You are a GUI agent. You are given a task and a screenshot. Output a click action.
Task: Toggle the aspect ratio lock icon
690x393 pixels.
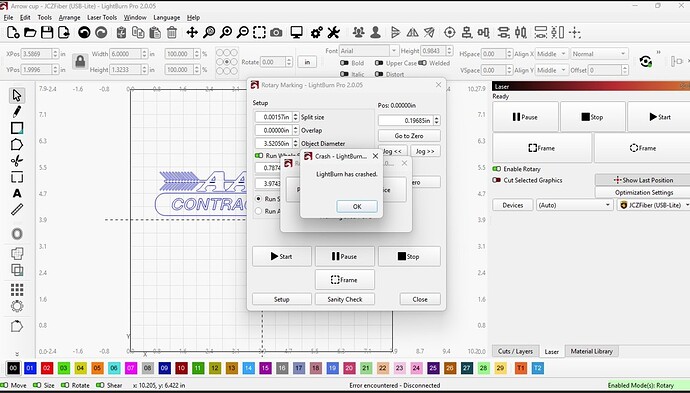point(80,62)
